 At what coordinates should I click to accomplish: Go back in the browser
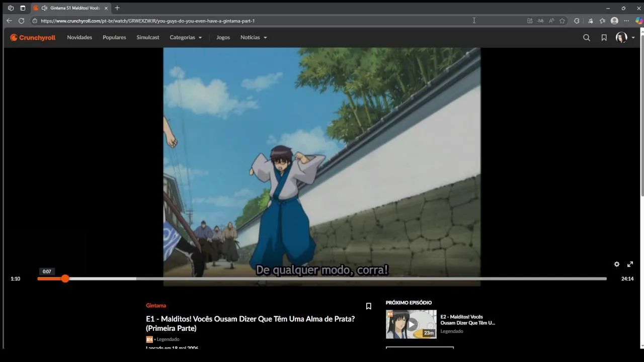point(9,21)
